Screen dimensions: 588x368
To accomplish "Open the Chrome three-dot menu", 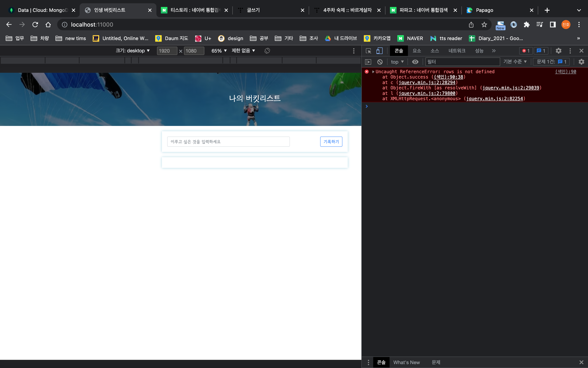I will click(x=579, y=25).
